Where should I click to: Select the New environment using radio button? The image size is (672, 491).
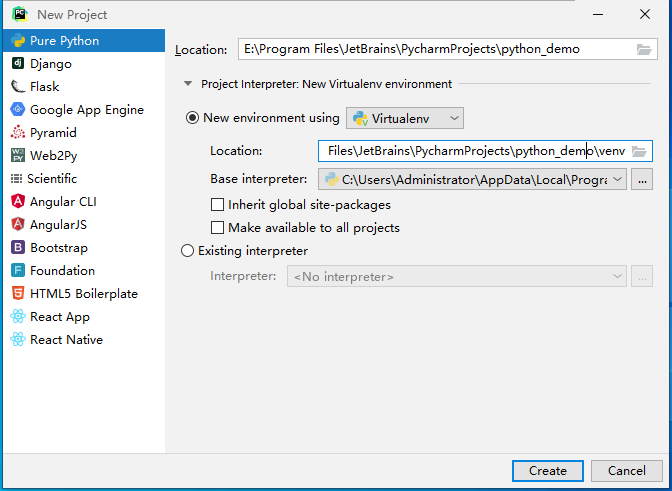pos(193,118)
